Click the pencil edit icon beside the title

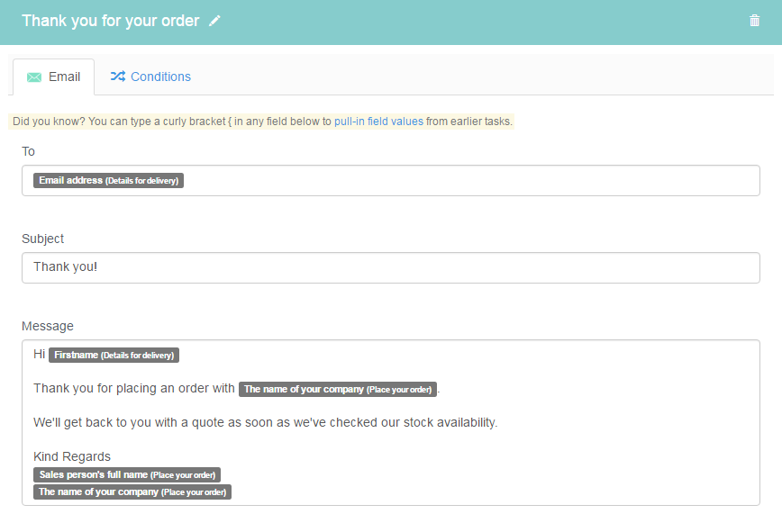click(x=214, y=21)
